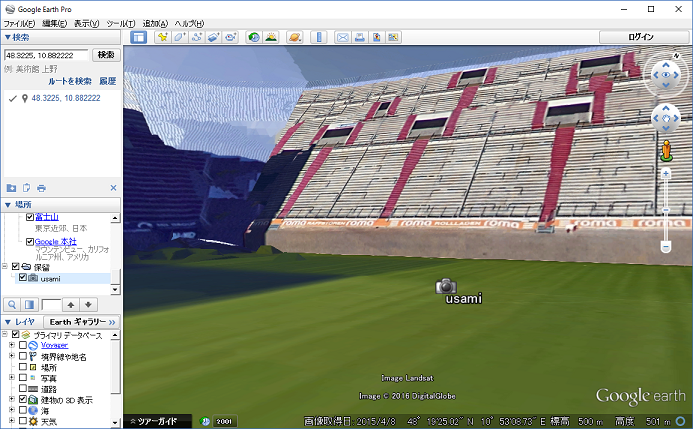Open the planet switcher icon

pos(295,37)
